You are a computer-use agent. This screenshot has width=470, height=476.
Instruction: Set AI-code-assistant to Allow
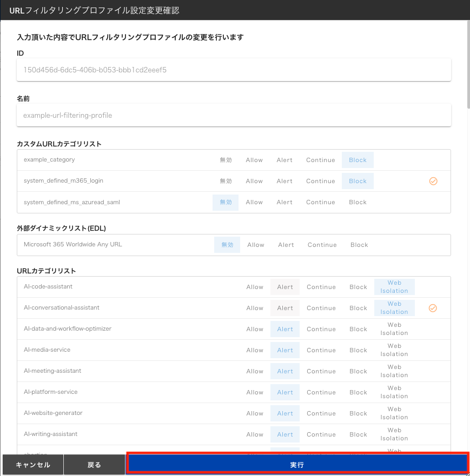coord(255,287)
